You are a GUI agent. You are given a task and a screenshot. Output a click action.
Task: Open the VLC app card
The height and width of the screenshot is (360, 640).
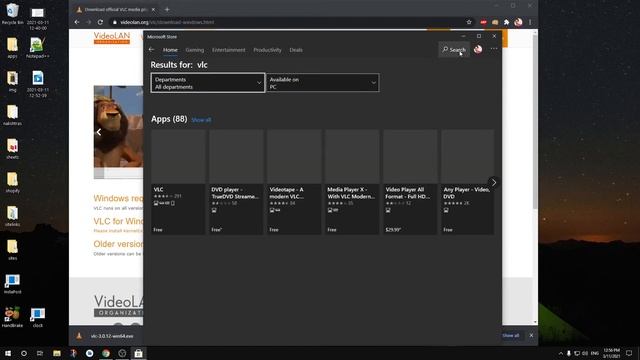point(178,182)
